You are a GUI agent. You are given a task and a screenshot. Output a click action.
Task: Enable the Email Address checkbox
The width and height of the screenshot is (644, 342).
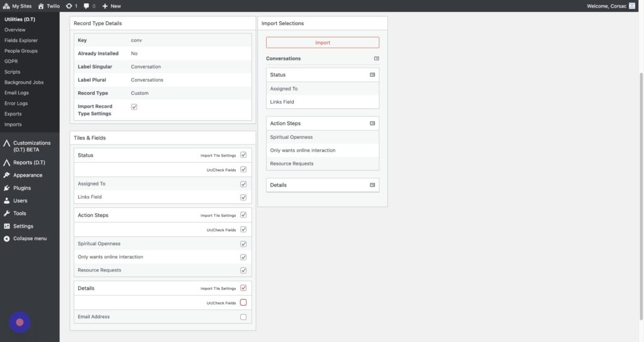[243, 317]
